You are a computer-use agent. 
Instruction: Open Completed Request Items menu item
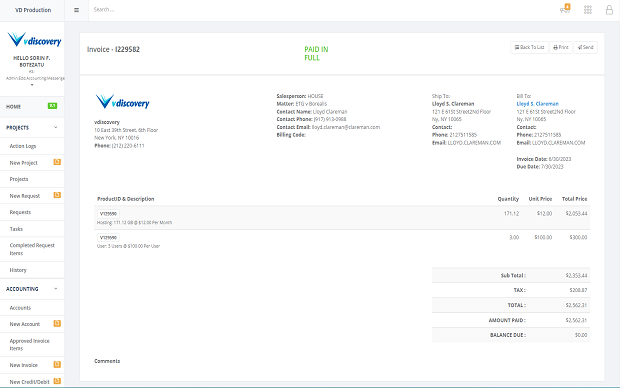32,249
